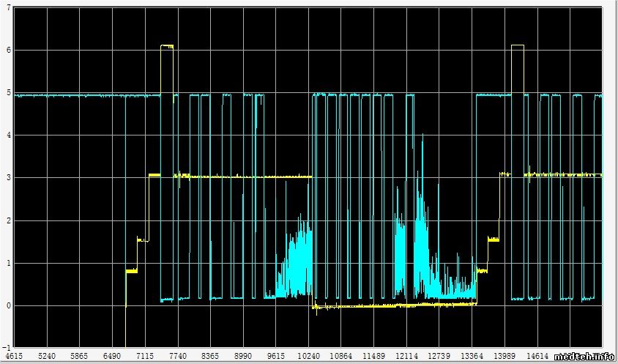Click the first yellow step at 0.8 level
The height and width of the screenshot is (364, 618).
click(131, 271)
